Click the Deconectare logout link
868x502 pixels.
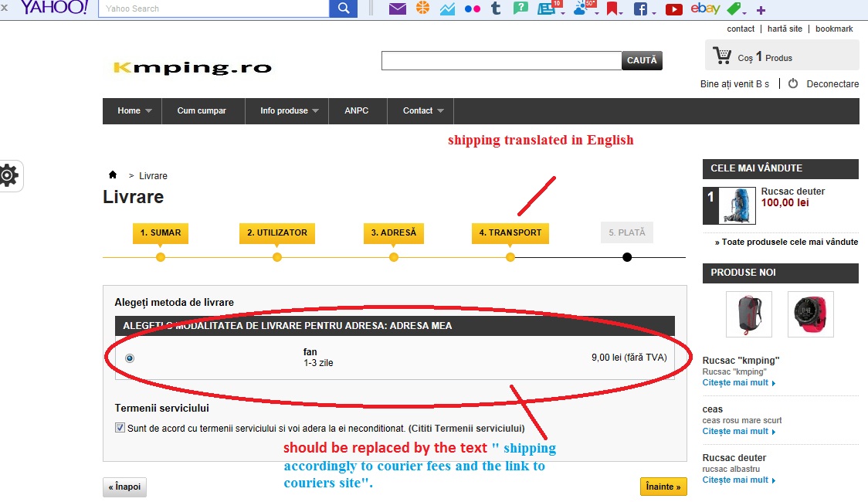click(832, 84)
